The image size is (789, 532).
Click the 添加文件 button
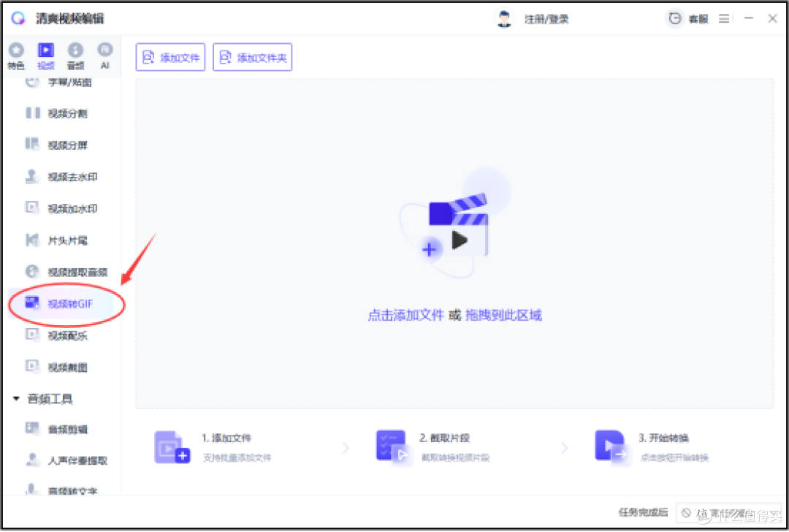click(170, 58)
